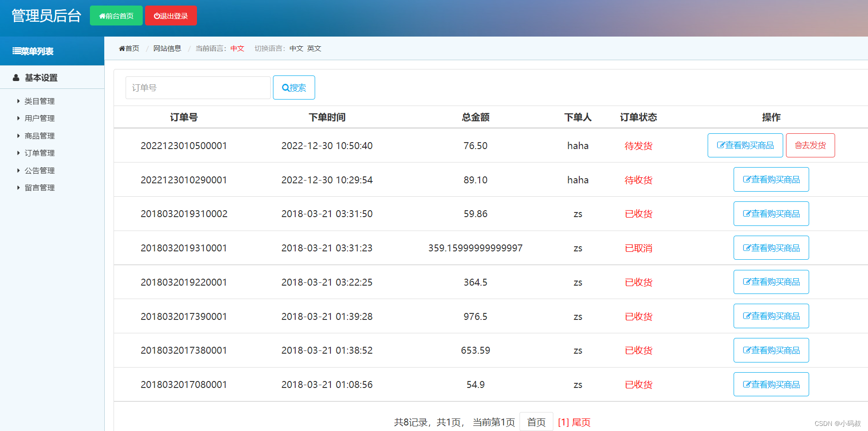
Task: Click edit icon for order 2018032017080001
Action: (x=747, y=385)
